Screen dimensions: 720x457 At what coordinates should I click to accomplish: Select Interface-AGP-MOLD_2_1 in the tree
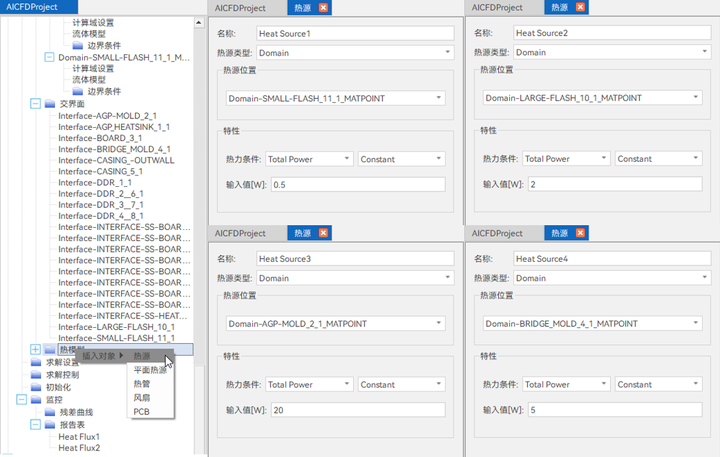(x=107, y=116)
